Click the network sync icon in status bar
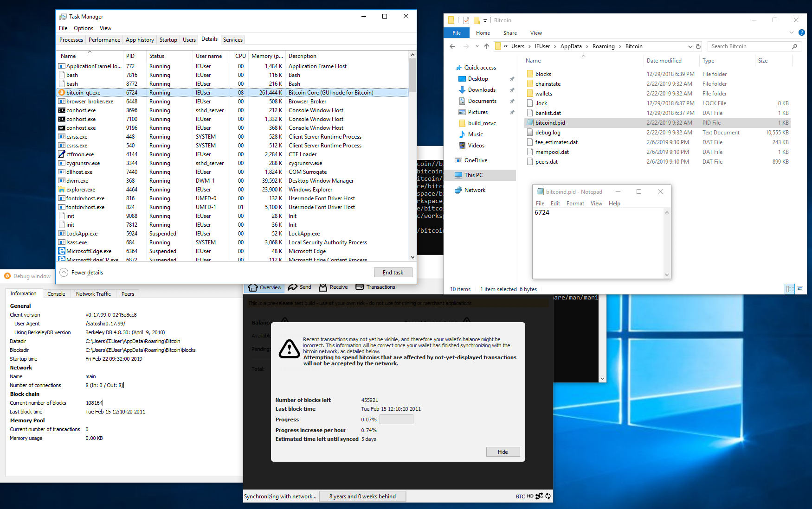The height and width of the screenshot is (509, 812). pyautogui.click(x=548, y=496)
